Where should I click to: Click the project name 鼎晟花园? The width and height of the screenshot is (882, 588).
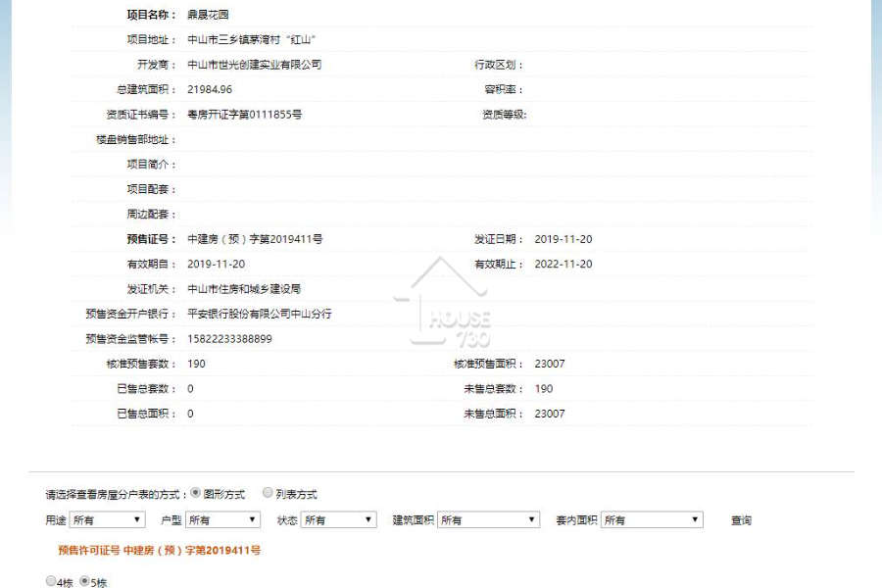point(208,15)
